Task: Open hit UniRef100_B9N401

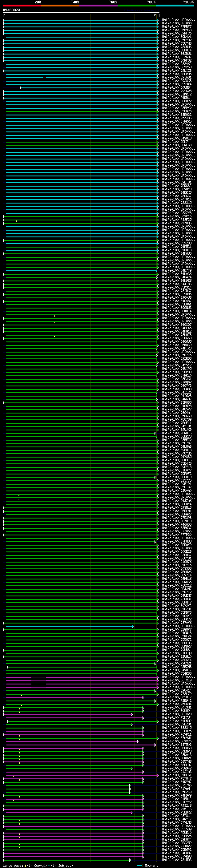Action: pyautogui.click(x=176, y=37)
